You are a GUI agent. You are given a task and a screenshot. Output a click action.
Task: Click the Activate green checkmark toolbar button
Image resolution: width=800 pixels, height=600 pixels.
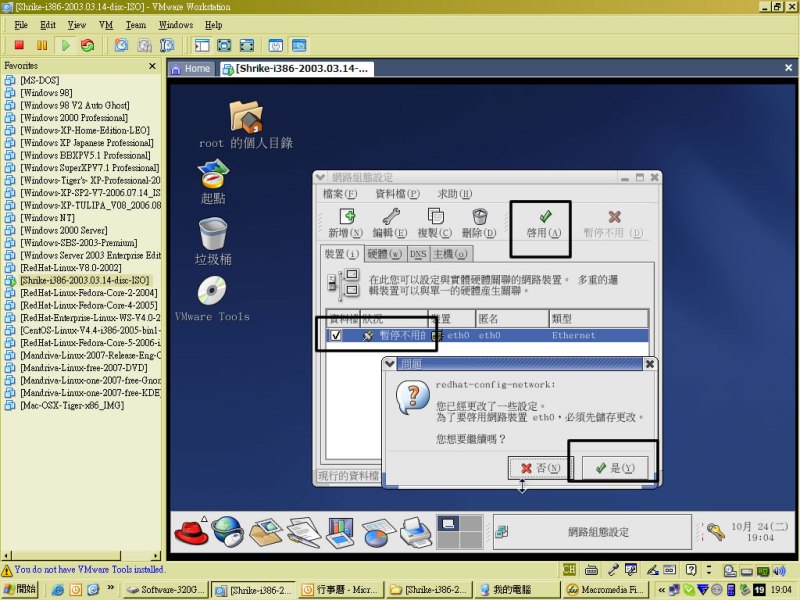pyautogui.click(x=544, y=224)
